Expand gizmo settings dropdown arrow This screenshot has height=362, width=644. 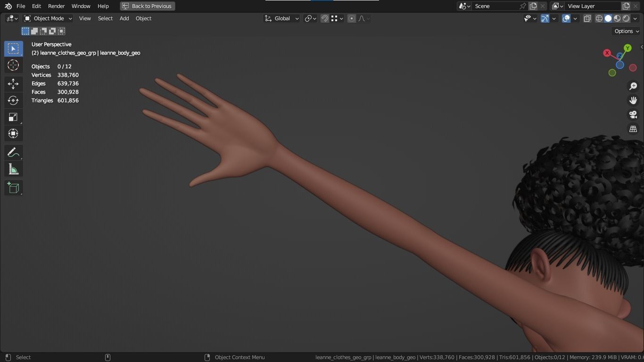point(554,18)
